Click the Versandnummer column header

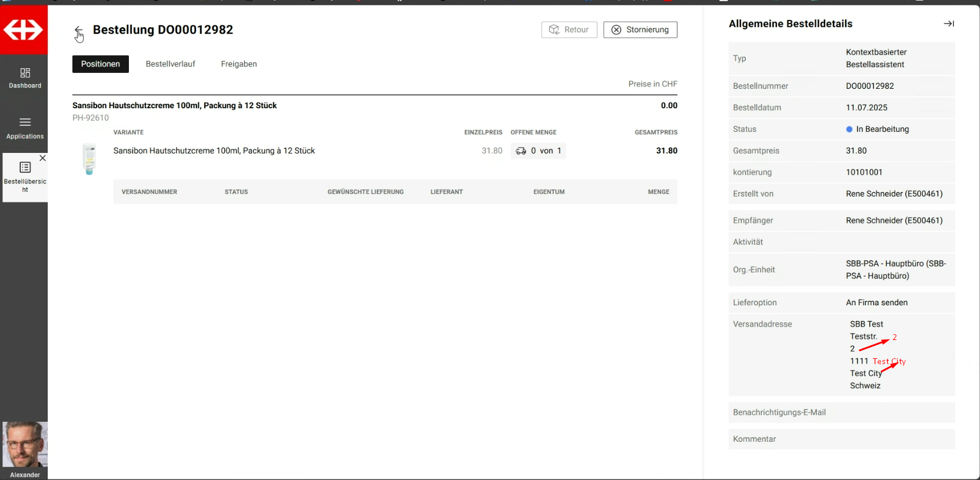(149, 192)
